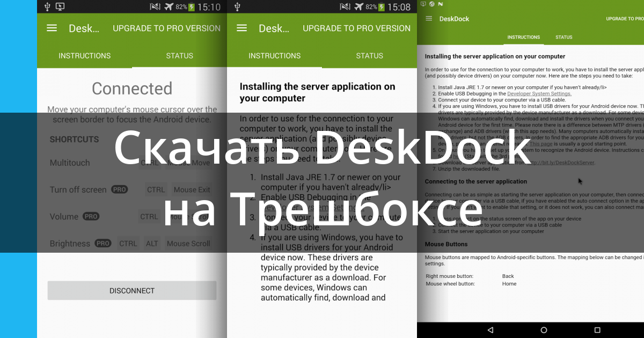Tap the vibrate/mute icon in the 15:10 status bar
Viewport: 644px width, 338px height.
click(x=155, y=7)
